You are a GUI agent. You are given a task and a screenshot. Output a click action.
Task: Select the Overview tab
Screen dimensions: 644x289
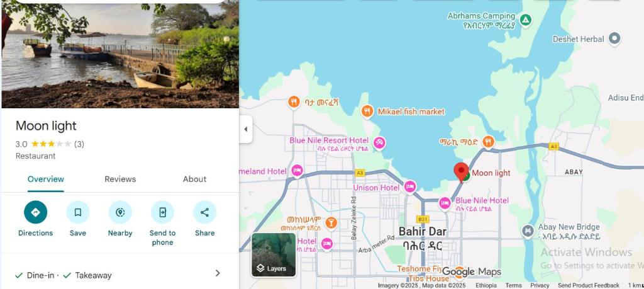tap(45, 179)
